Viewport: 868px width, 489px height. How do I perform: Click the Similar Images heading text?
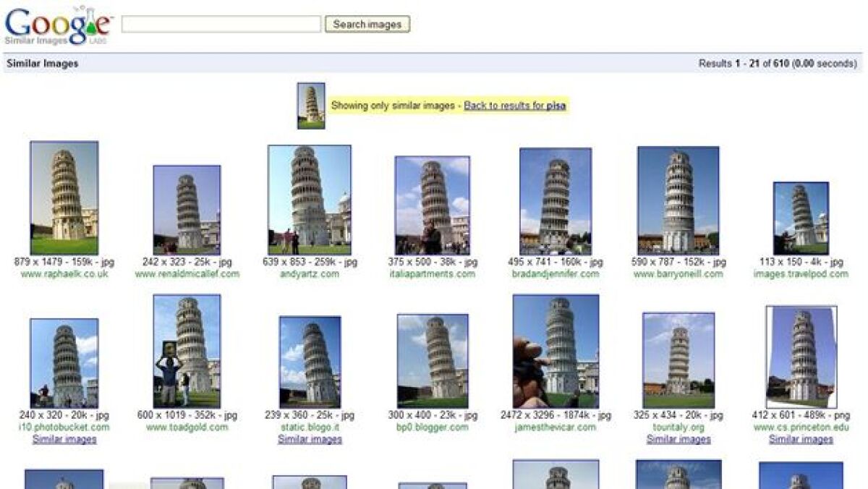click(x=42, y=64)
